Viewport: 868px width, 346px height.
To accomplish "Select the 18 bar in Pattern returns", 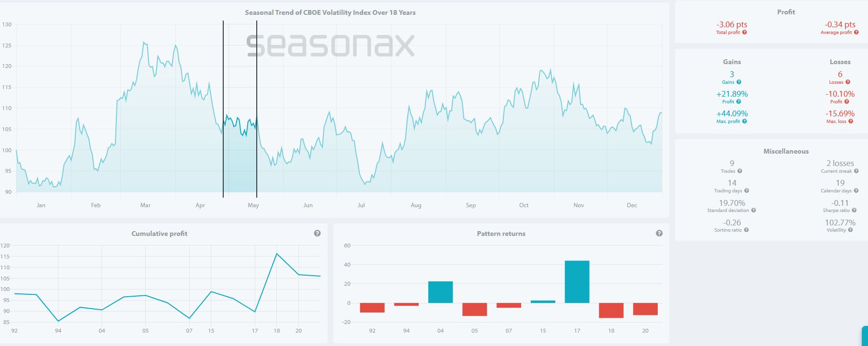I will (x=611, y=311).
